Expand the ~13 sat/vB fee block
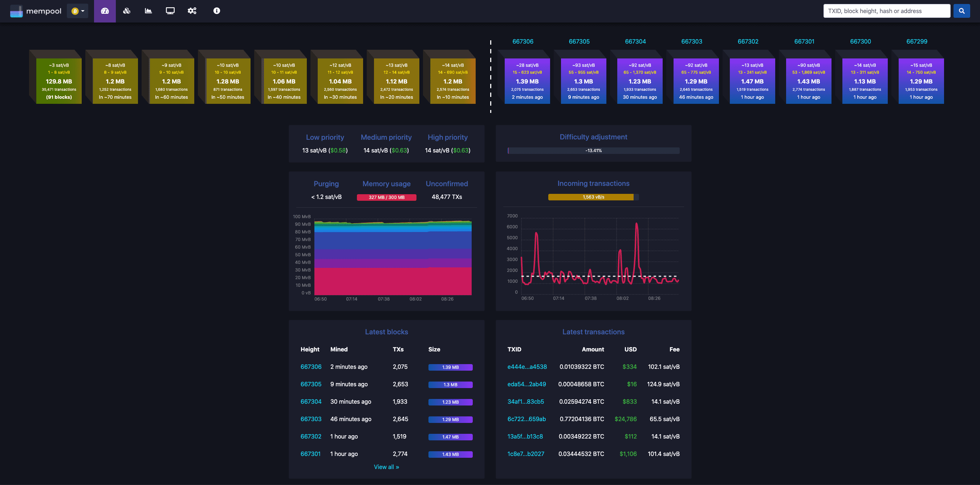Viewport: 980px width, 485px height. tap(396, 80)
